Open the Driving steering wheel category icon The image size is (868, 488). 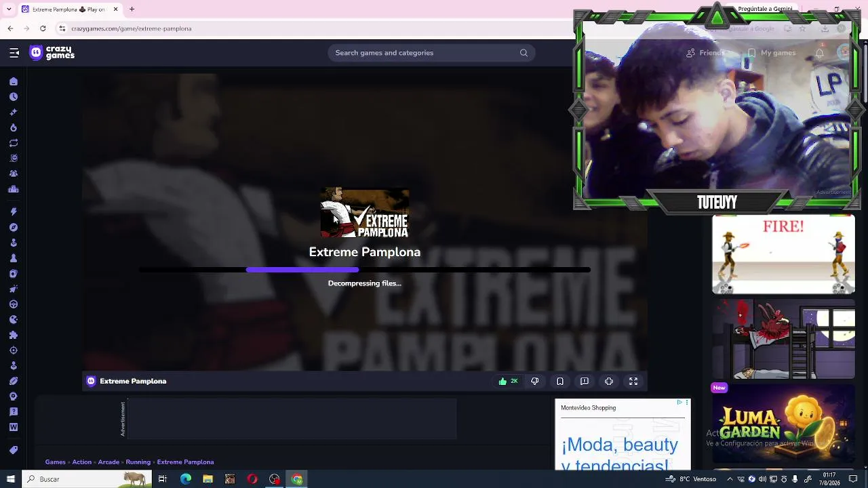point(14,304)
